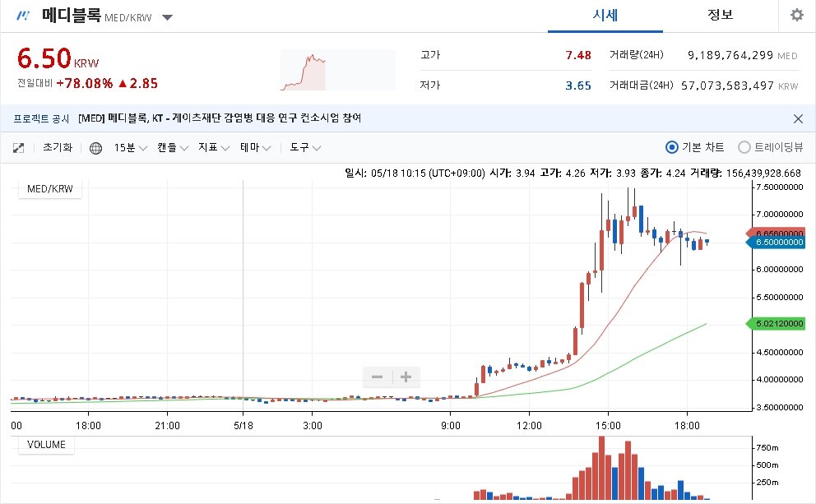
Task: Click the 거래량(24H) label
Action: click(x=637, y=55)
